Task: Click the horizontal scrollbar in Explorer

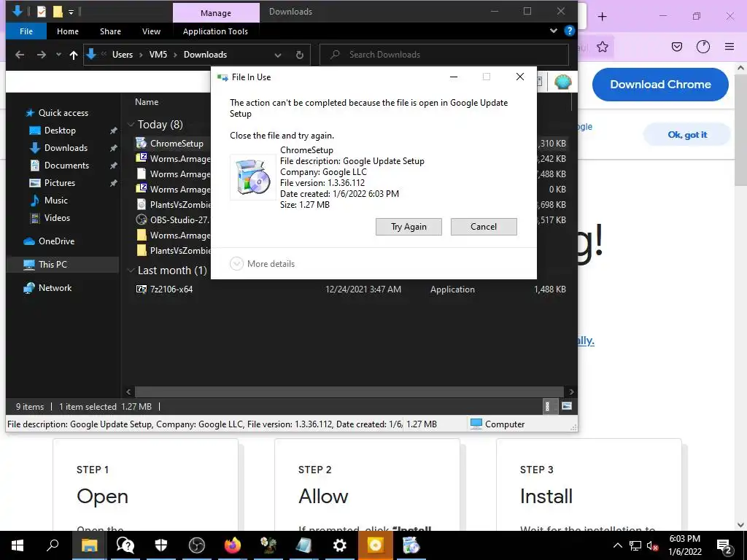Action: click(349, 392)
